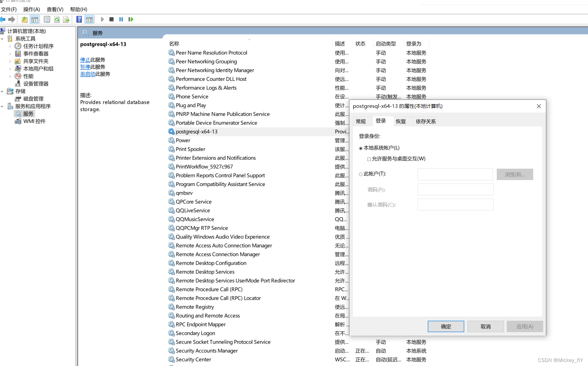Click the Back arrow toolbar icon
Screen dimensions: 588x366
pyautogui.click(x=3, y=19)
